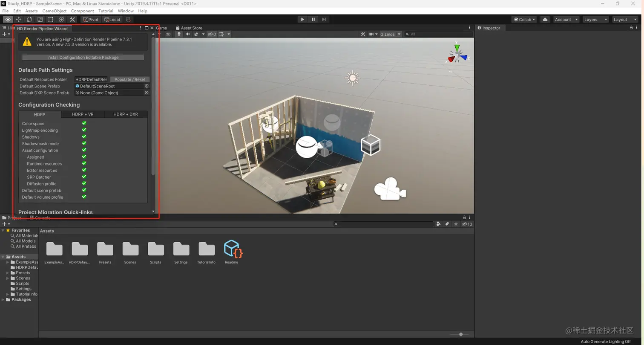Image resolution: width=644 pixels, height=345 pixels.
Task: Click the favorites star in Project toolbar
Action: pyautogui.click(x=456, y=224)
